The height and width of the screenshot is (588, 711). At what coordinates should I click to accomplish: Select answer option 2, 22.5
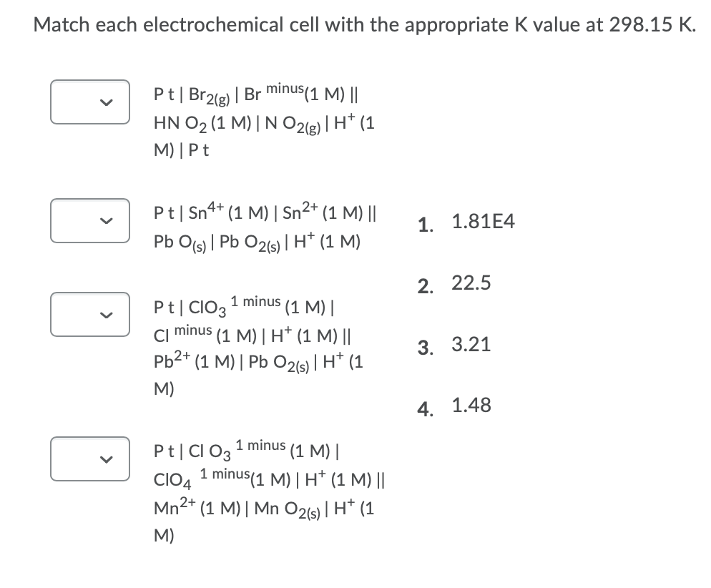pyautogui.click(x=455, y=285)
